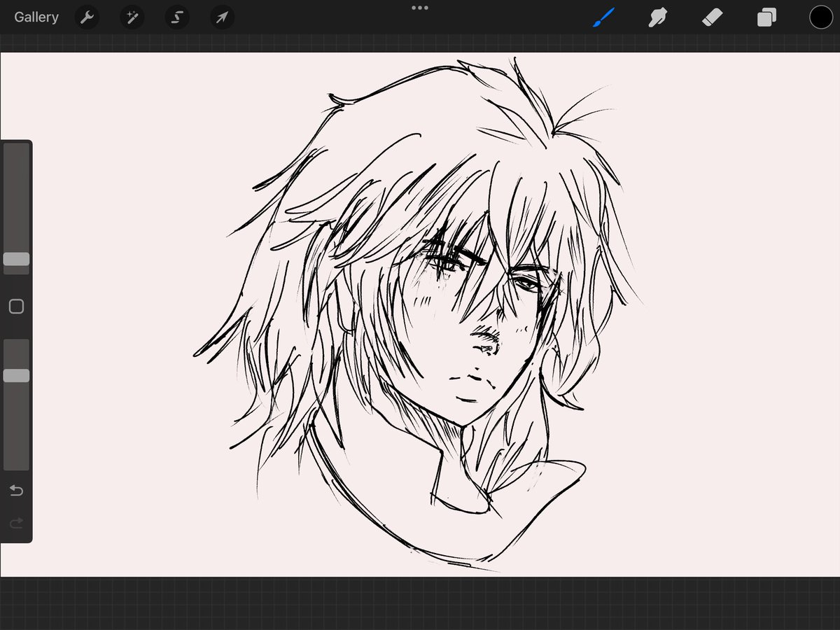Open the active color picker circle
Image resolution: width=840 pixels, height=630 pixels.
(x=821, y=17)
